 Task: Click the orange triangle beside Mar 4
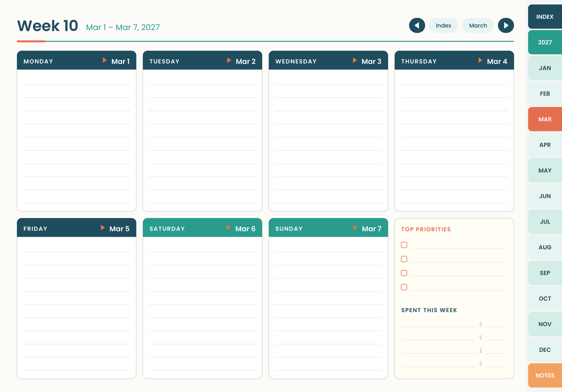coord(480,60)
